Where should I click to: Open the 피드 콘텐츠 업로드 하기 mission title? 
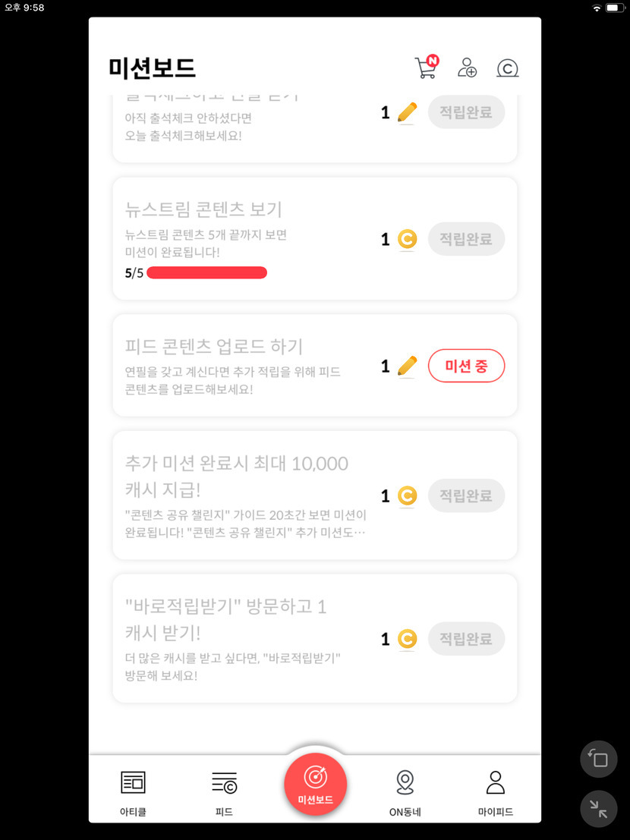point(214,347)
